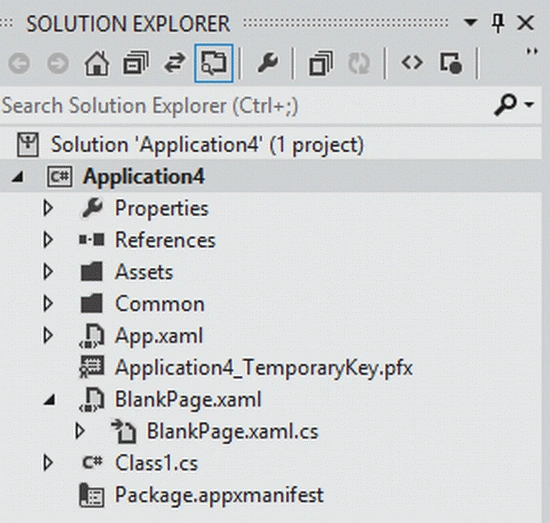
Task: Expand the Assets folder
Action: point(48,272)
